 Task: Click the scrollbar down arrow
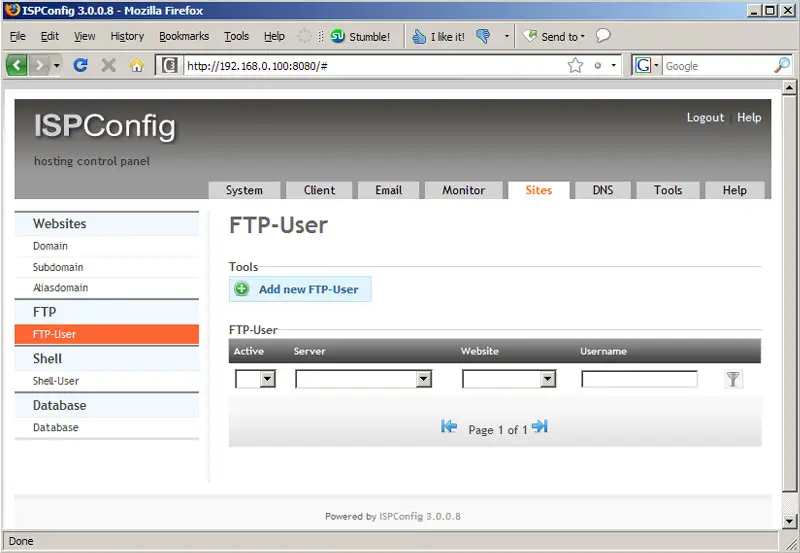pyautogui.click(x=789, y=521)
